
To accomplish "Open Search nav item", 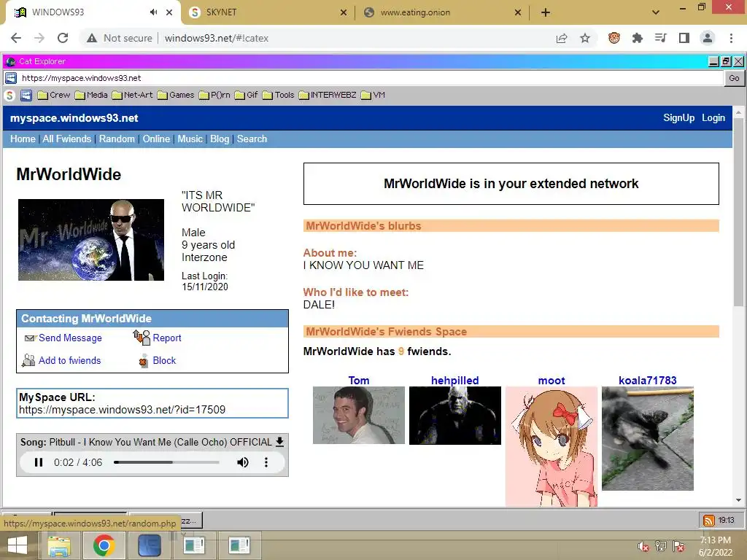I will point(252,139).
